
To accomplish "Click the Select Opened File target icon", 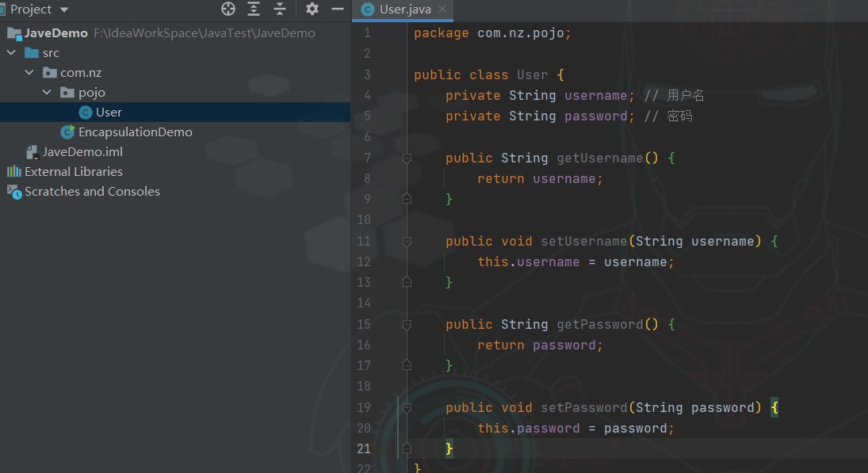I will pyautogui.click(x=228, y=9).
